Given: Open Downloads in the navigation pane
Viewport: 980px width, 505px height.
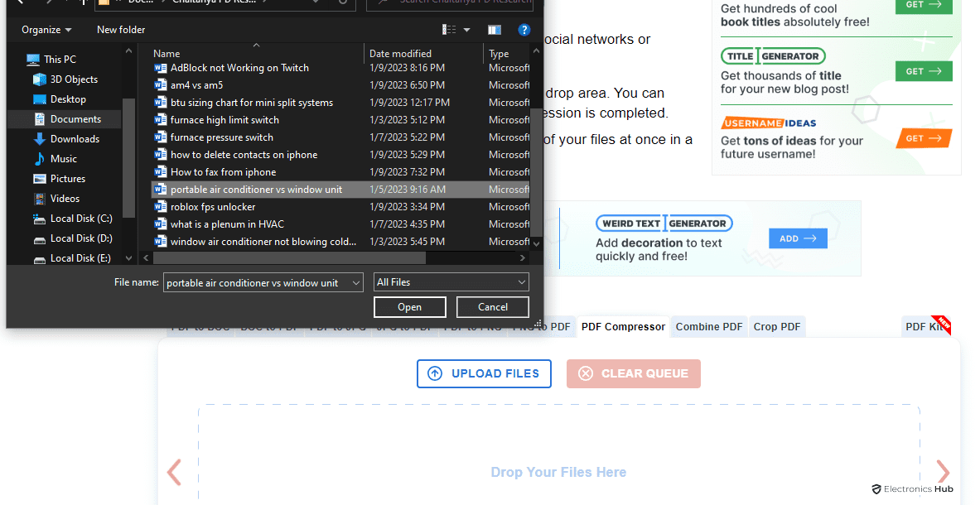Looking at the screenshot, I should tap(75, 139).
